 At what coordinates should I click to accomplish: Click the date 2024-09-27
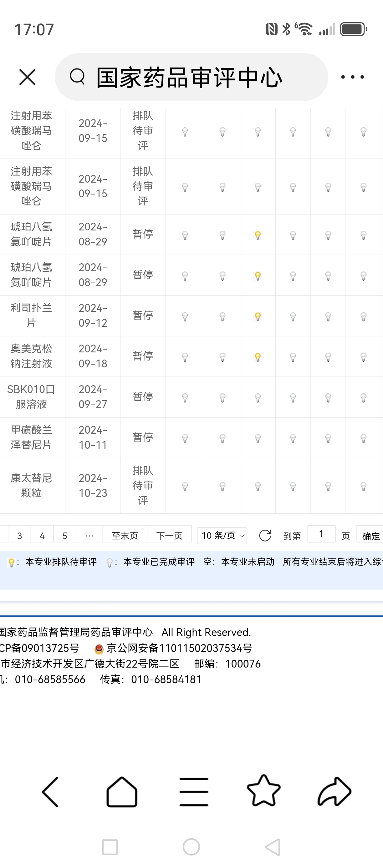[x=93, y=396]
